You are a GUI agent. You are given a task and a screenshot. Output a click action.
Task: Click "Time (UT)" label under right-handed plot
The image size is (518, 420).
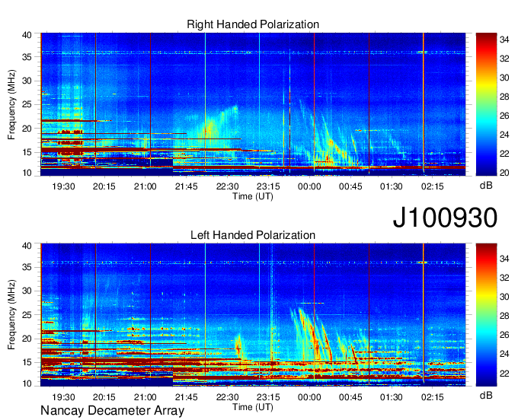253,196
